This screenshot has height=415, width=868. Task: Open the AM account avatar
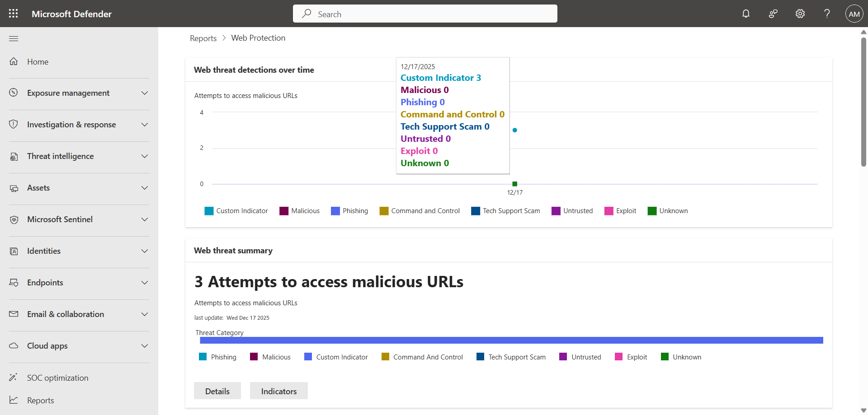[x=854, y=14]
